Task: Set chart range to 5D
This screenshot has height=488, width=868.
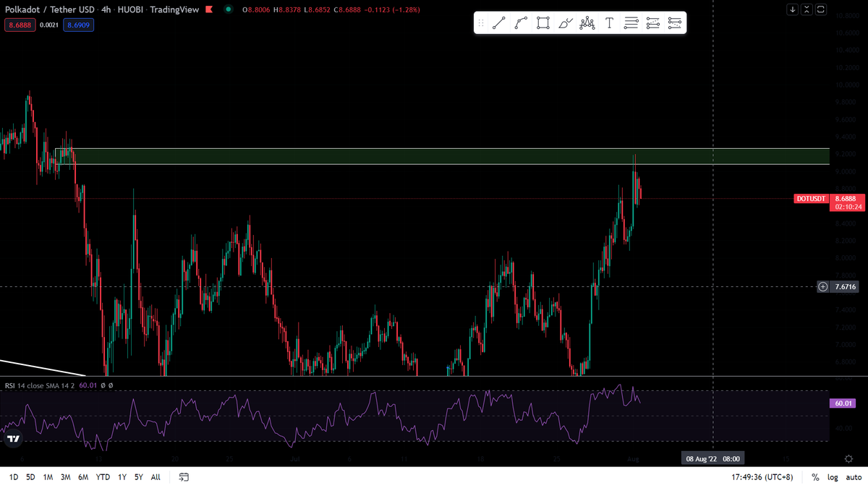Action: pos(30,477)
